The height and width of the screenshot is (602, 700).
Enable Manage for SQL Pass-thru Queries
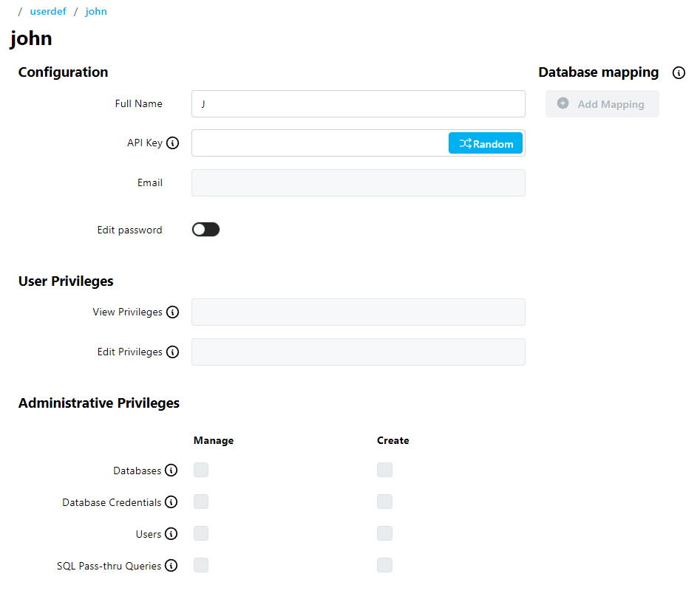(x=201, y=566)
